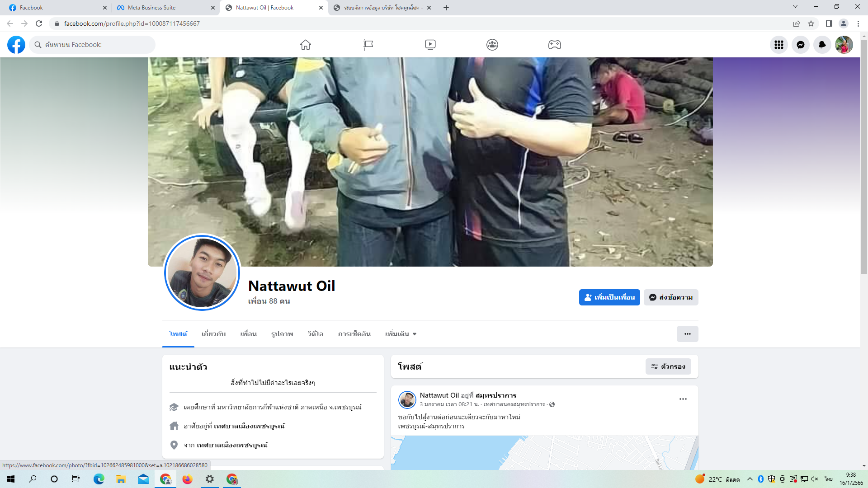Click ส่งข้อความ message button
This screenshot has height=488, width=868.
(670, 297)
